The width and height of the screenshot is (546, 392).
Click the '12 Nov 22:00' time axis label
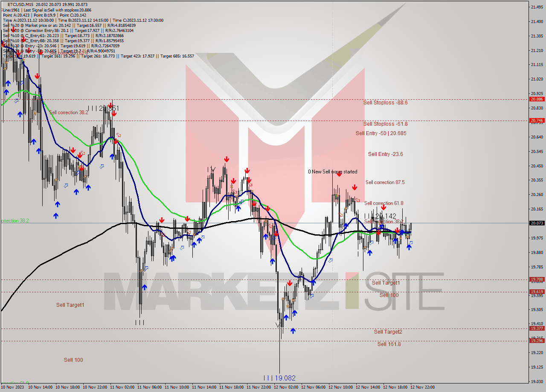[422, 387]
